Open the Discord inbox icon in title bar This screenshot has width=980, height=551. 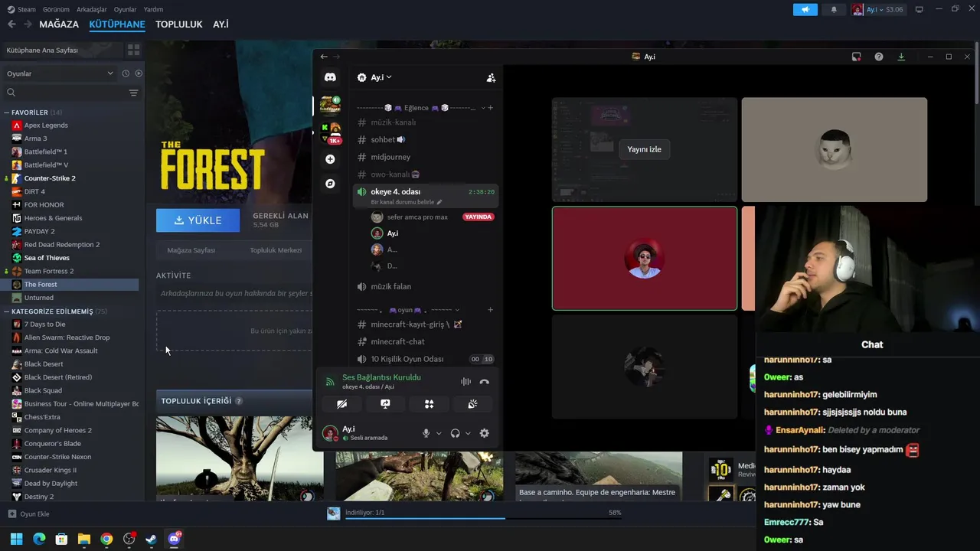[857, 57]
